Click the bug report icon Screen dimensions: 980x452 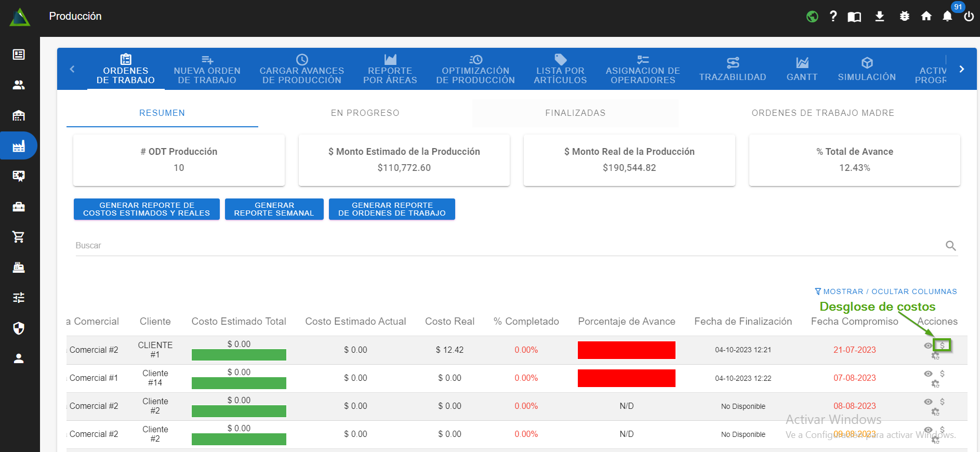pos(904,17)
